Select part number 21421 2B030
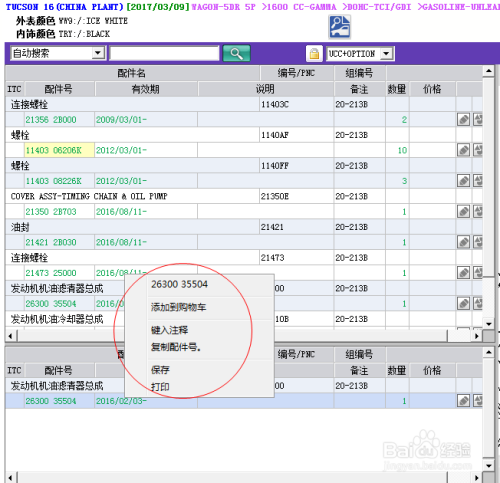This screenshot has width=500, height=483. click(x=51, y=242)
